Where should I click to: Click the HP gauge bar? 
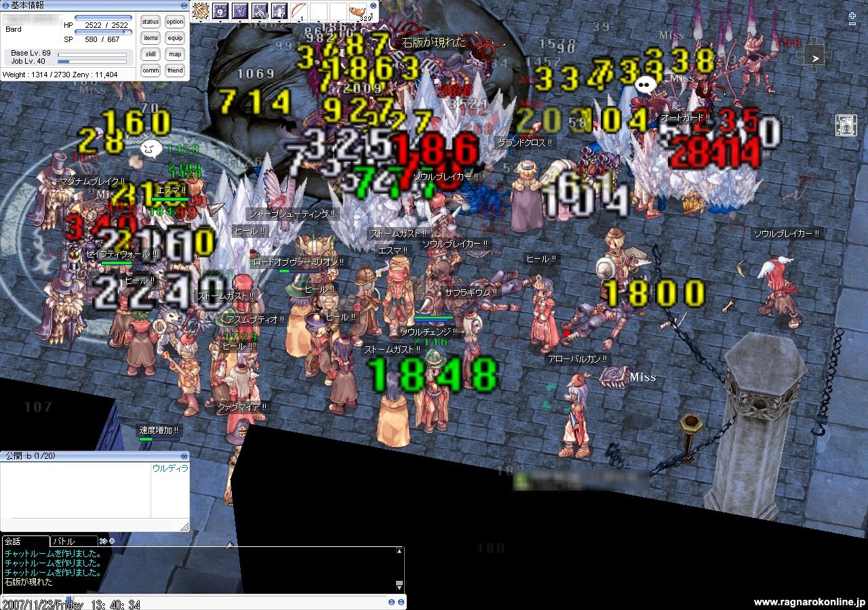103,18
